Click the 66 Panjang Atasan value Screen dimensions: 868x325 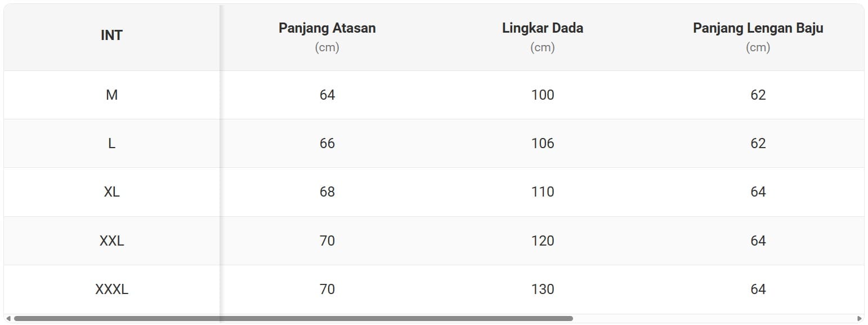point(327,144)
